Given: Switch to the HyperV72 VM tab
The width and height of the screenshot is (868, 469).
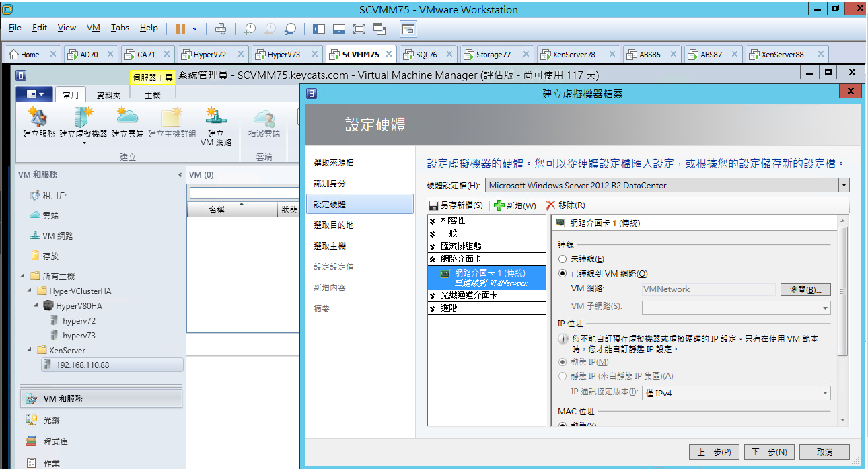Looking at the screenshot, I should 213,55.
